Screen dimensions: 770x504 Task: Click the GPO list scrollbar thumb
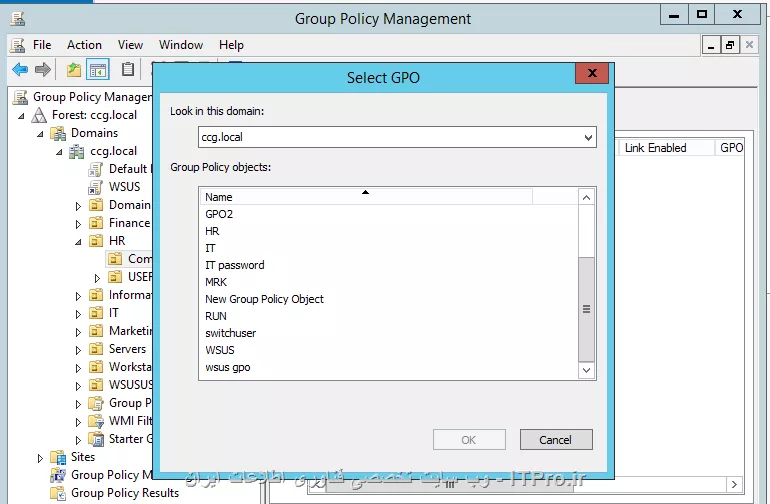click(x=586, y=309)
